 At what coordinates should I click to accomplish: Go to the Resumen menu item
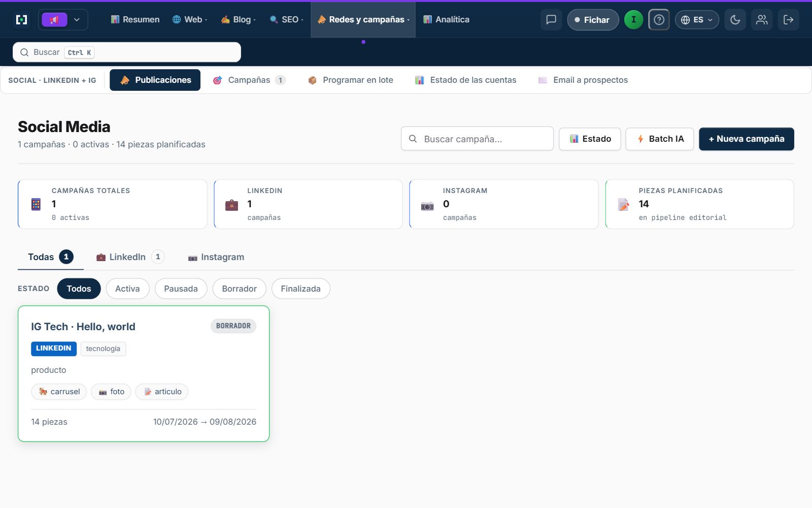click(x=135, y=19)
